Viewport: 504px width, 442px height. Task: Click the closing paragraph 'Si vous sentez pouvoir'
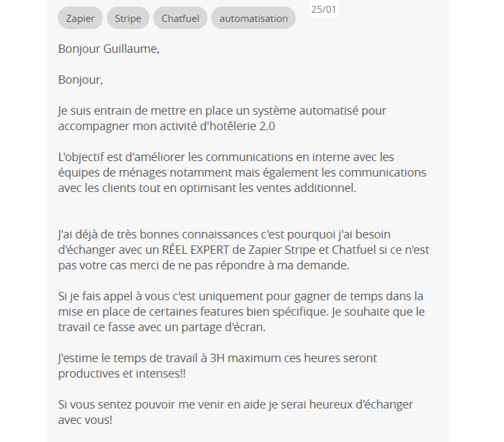[235, 412]
